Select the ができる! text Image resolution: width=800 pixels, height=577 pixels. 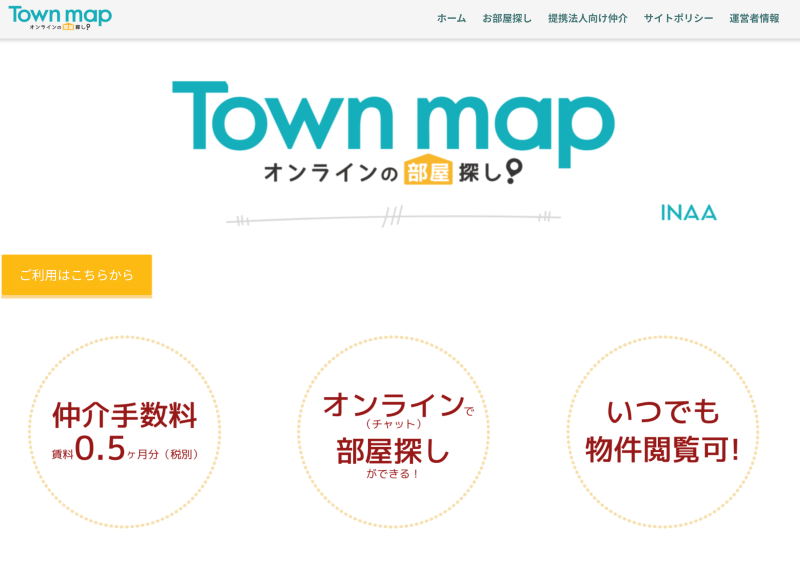point(392,474)
